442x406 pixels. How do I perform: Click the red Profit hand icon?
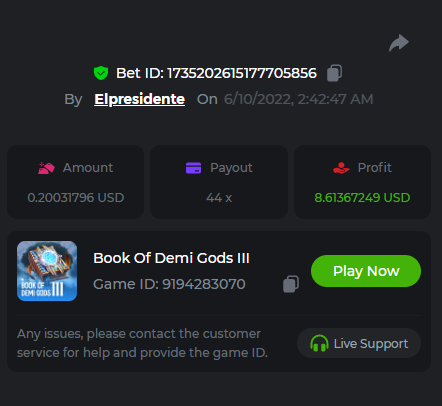tap(341, 168)
